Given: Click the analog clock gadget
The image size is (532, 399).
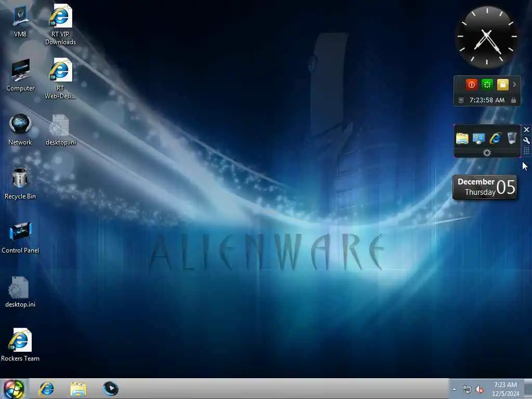Looking at the screenshot, I should pyautogui.click(x=487, y=36).
